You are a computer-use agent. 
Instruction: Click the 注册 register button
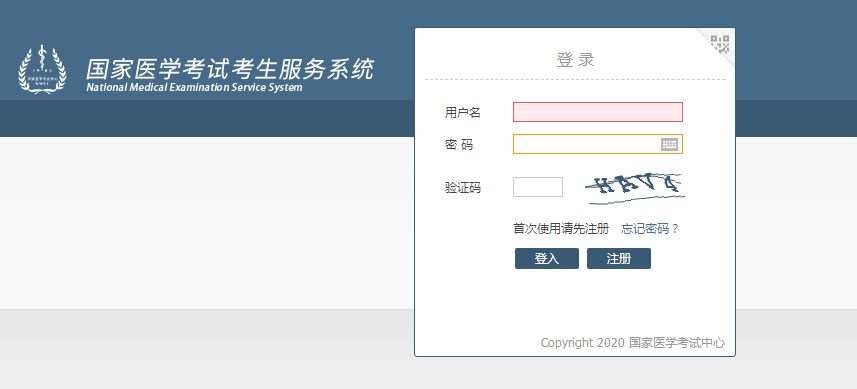[619, 258]
